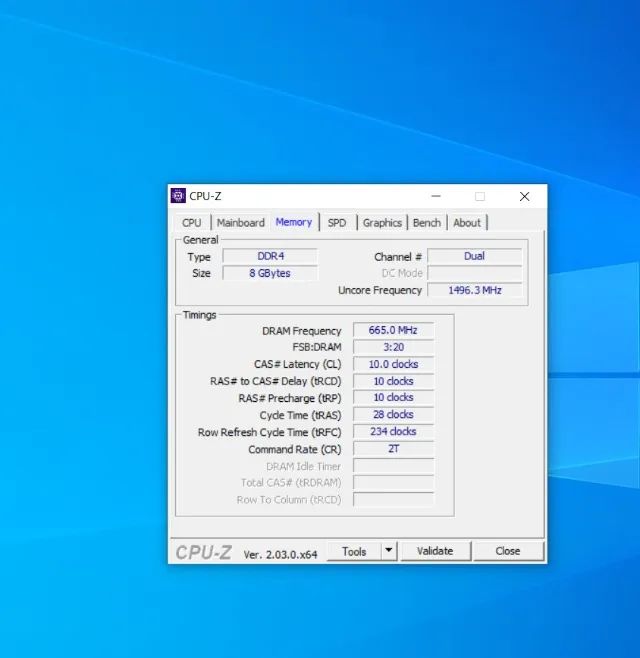Click the FSB:DRAM value 3:20
Viewport: 640px width, 658px height.
tap(393, 347)
